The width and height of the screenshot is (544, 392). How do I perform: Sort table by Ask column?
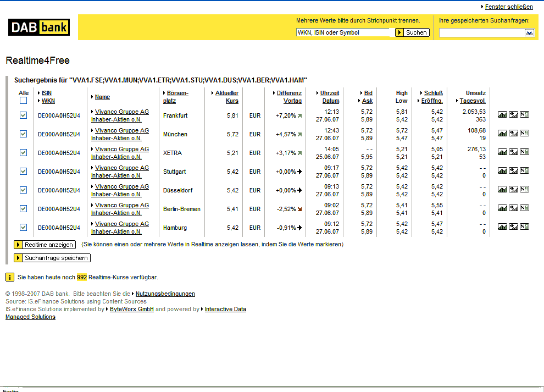[x=367, y=101]
